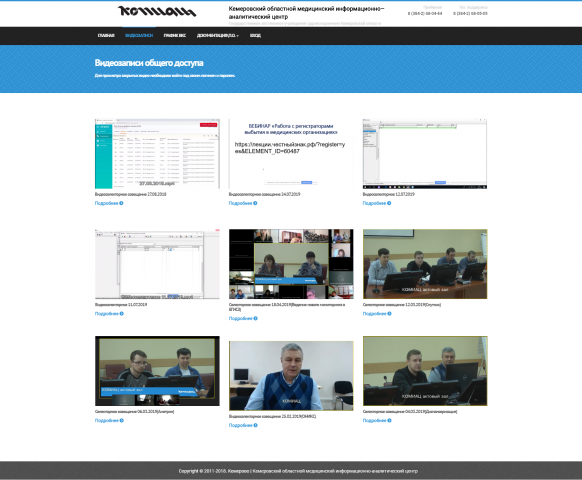Screen dimensions: 582x480
Task: Click the caption 'Видеоселекторное совещание 25.01.2019'
Action: (272, 416)
